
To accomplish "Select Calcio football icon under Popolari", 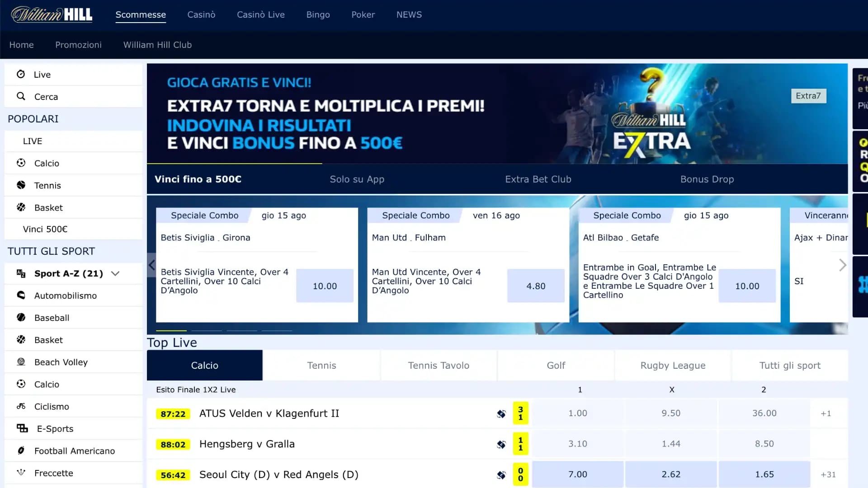I will (x=21, y=163).
